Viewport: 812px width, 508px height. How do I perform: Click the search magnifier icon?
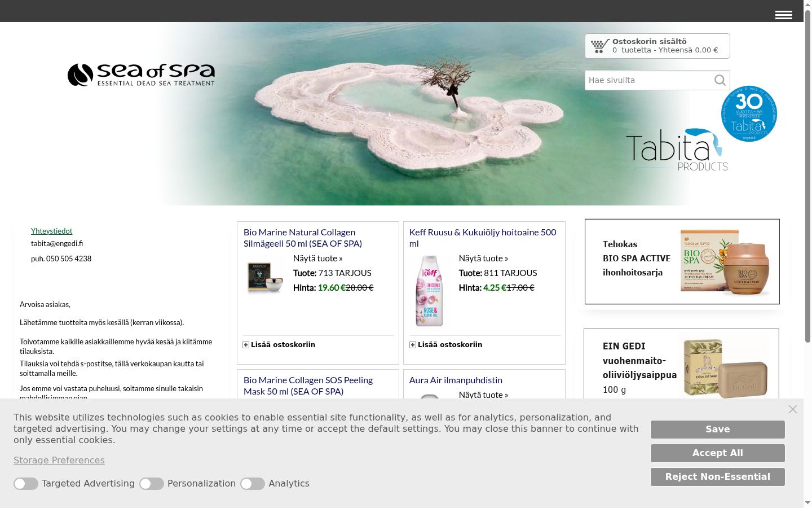click(720, 80)
